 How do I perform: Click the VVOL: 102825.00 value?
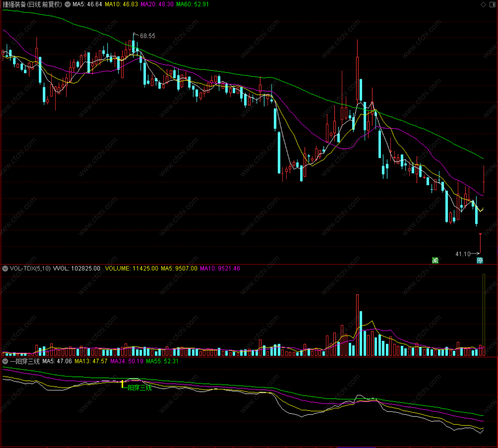[x=77, y=269]
